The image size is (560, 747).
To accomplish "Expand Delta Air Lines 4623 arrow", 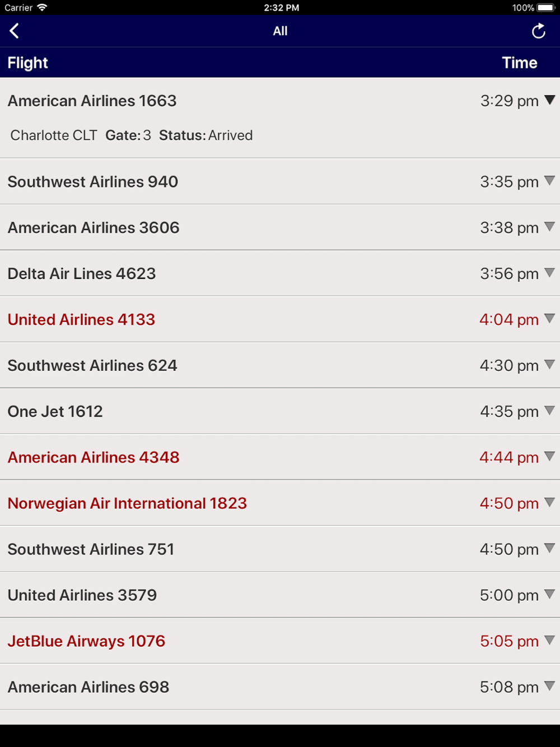I will click(x=549, y=273).
